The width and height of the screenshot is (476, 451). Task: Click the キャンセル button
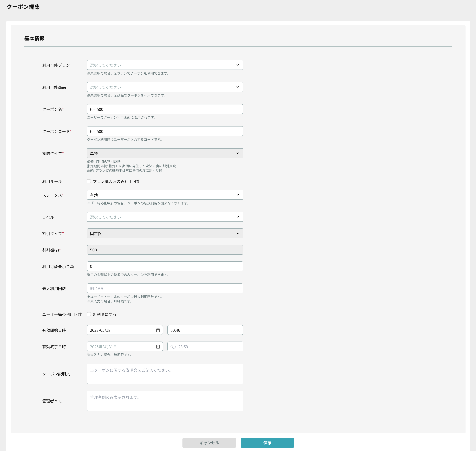point(209,443)
